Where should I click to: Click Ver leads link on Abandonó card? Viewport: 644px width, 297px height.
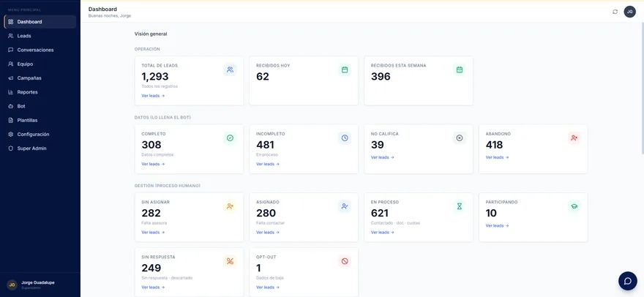tap(497, 157)
